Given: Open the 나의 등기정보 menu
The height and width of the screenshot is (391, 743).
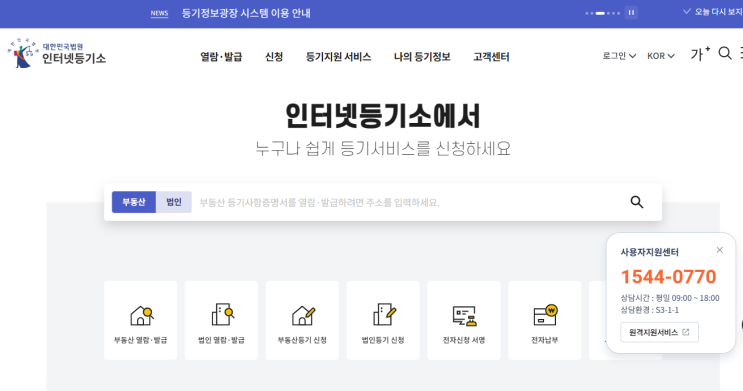Looking at the screenshot, I should (x=422, y=57).
